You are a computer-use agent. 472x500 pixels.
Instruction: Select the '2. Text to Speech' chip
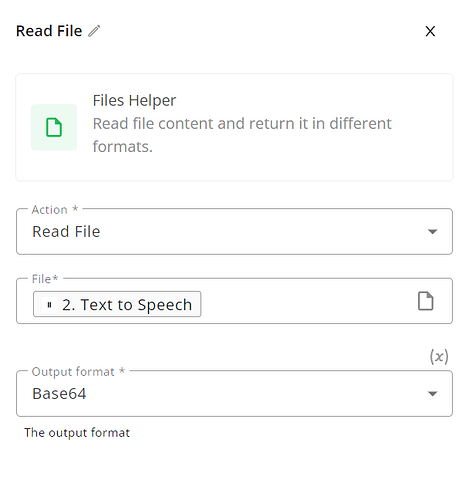pyautogui.click(x=117, y=304)
